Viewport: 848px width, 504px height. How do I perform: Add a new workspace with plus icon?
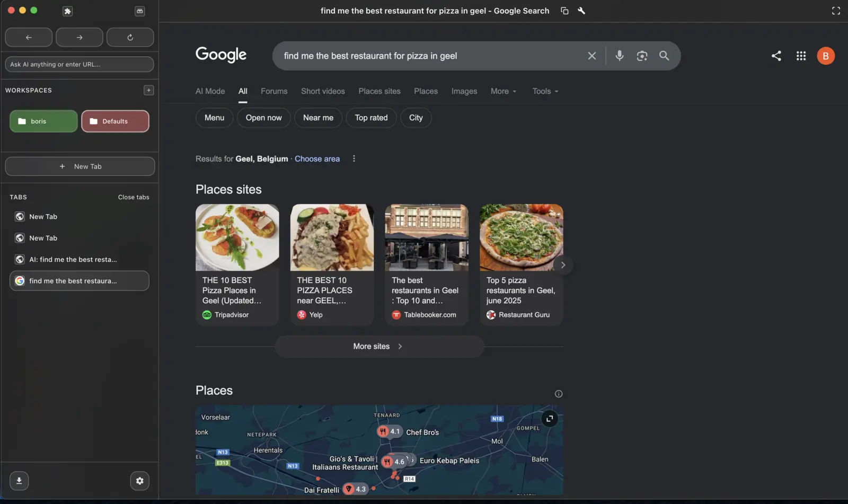click(x=148, y=90)
